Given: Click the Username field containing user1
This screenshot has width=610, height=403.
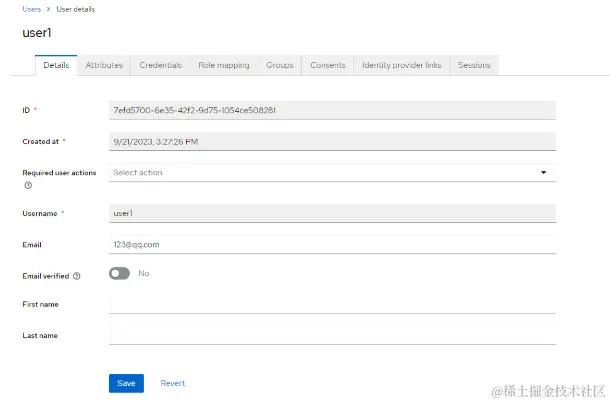Looking at the screenshot, I should point(331,213).
